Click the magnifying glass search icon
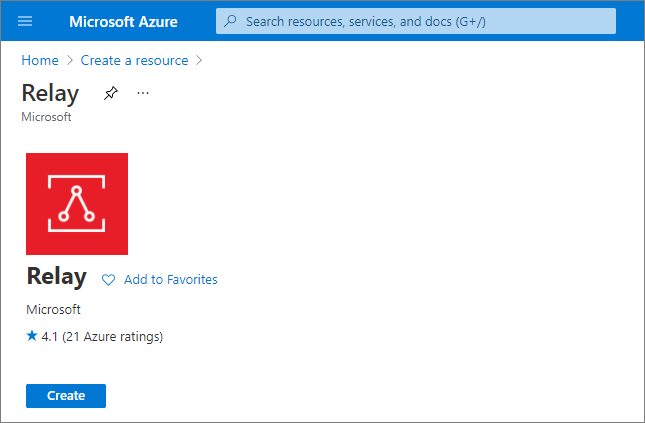The width and height of the screenshot is (645, 423). coord(231,21)
